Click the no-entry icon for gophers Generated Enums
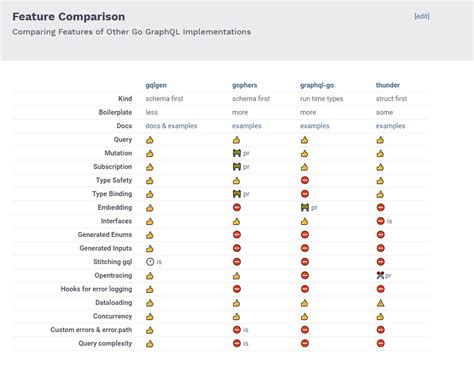This screenshot has width=474, height=386. point(237,235)
